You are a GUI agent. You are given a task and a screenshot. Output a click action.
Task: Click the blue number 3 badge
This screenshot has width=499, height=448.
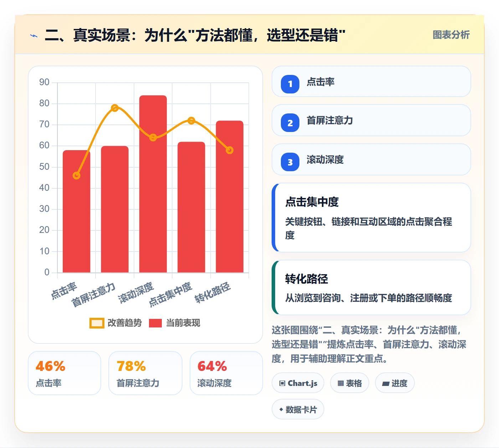tap(290, 162)
